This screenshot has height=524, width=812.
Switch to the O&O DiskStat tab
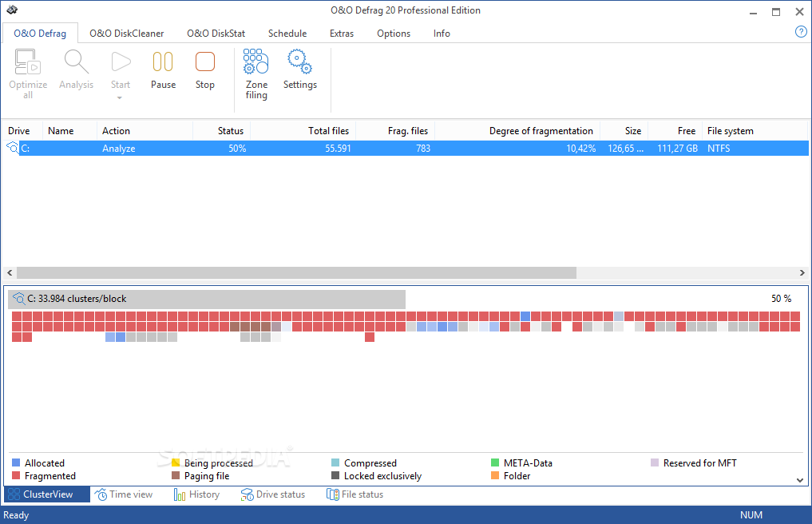216,34
